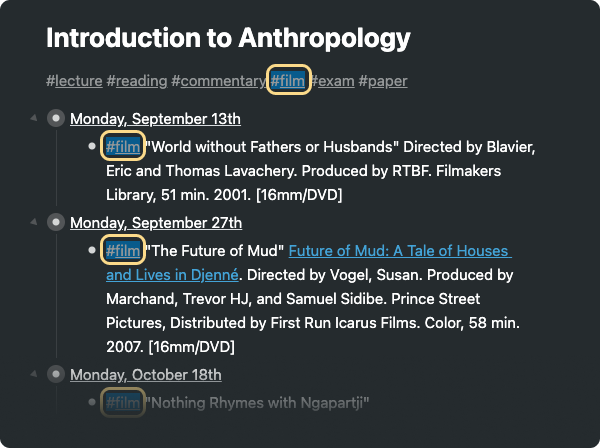Open the #commentary tag
Image resolution: width=600 pixels, height=448 pixels.
[x=218, y=81]
